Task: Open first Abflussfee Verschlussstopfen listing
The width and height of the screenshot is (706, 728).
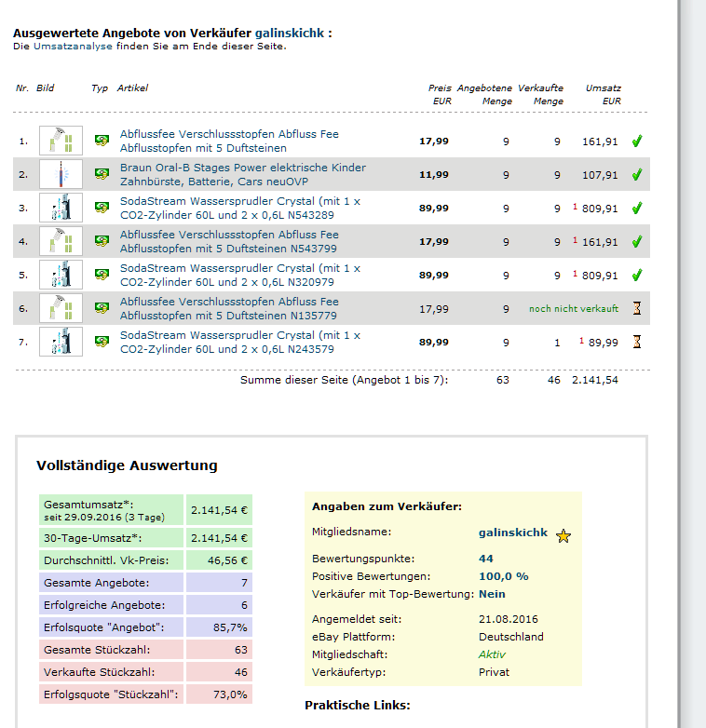Action: (x=229, y=141)
